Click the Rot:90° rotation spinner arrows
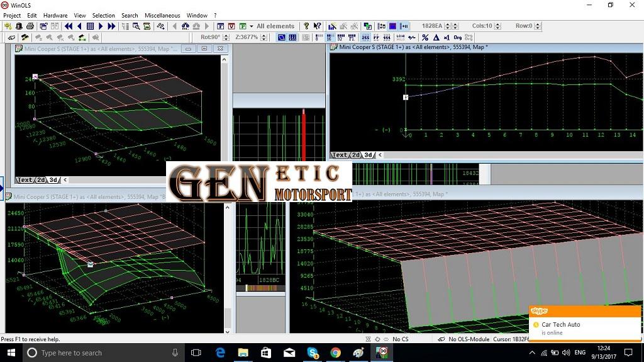Image resolution: width=644 pixels, height=362 pixels. pyautogui.click(x=226, y=38)
